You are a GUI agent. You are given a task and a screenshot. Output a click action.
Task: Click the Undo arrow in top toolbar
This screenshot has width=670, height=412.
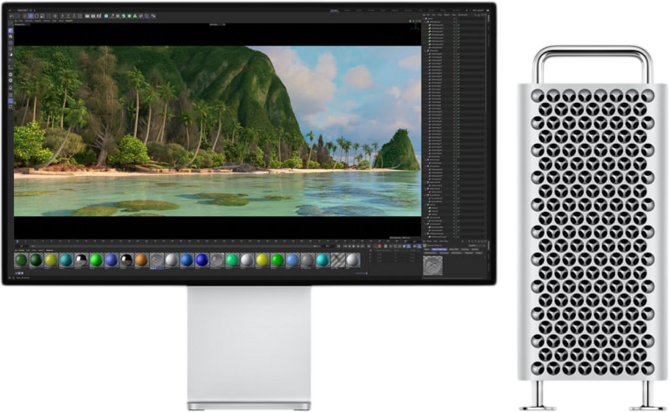pyautogui.click(x=14, y=17)
